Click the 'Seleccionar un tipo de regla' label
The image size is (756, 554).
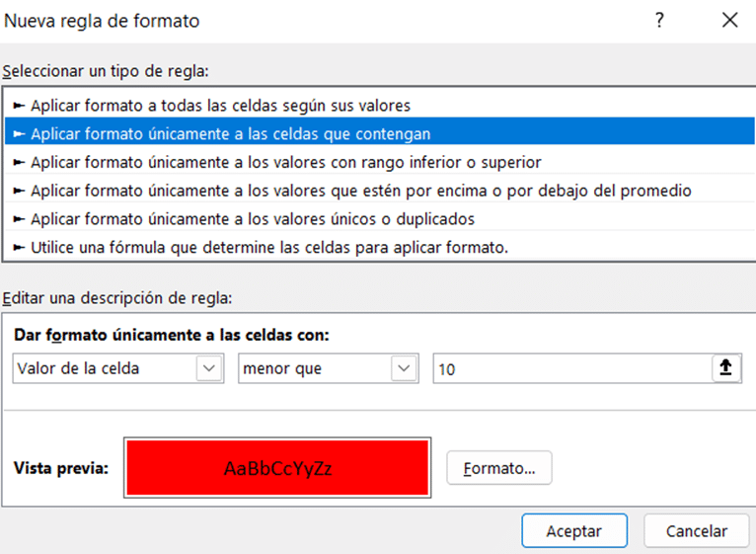(x=107, y=71)
